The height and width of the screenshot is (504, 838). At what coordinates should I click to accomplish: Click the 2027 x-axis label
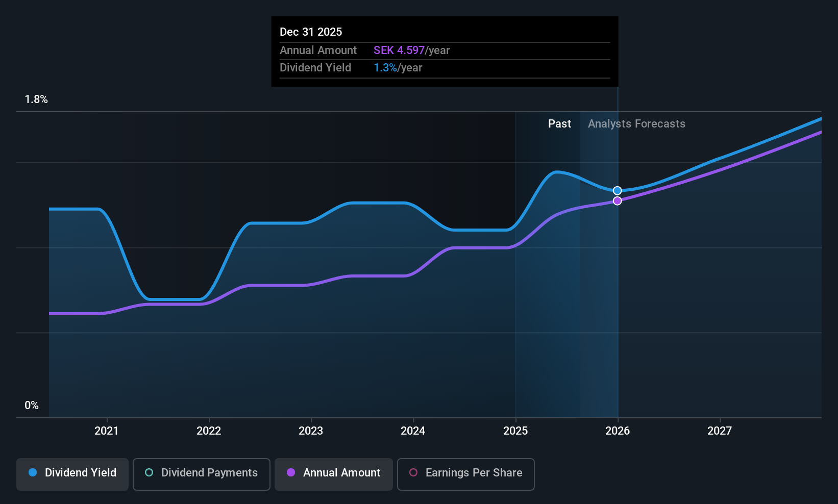point(720,431)
